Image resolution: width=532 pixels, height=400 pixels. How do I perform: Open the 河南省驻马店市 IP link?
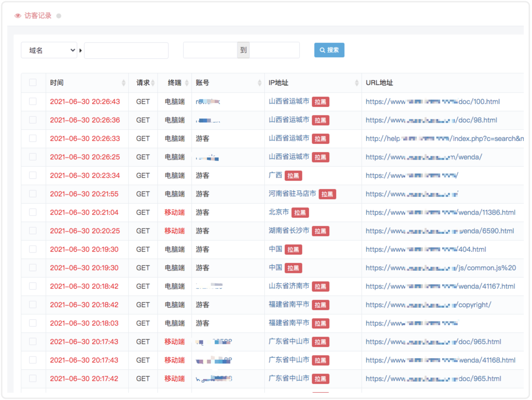click(292, 194)
